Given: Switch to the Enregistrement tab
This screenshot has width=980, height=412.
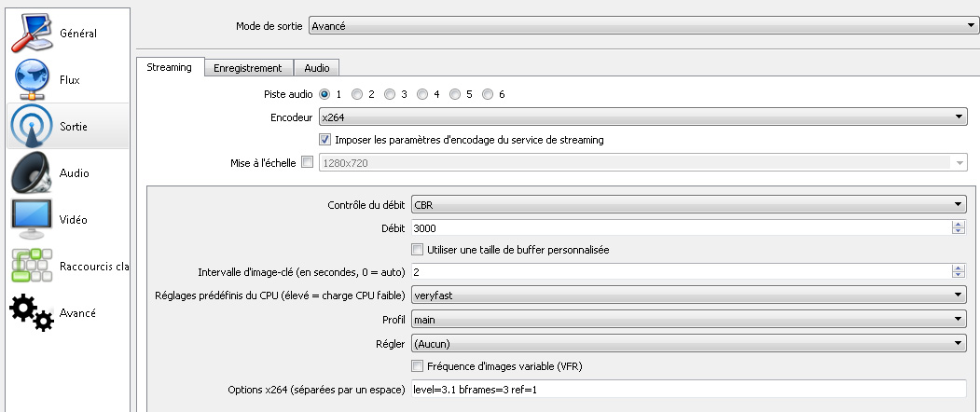Looking at the screenshot, I should 247,68.
